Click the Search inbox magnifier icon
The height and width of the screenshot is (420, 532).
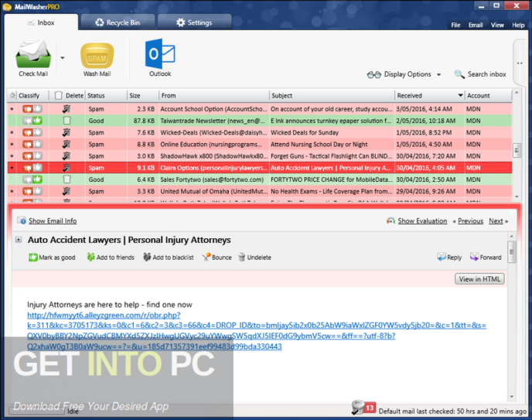[459, 74]
